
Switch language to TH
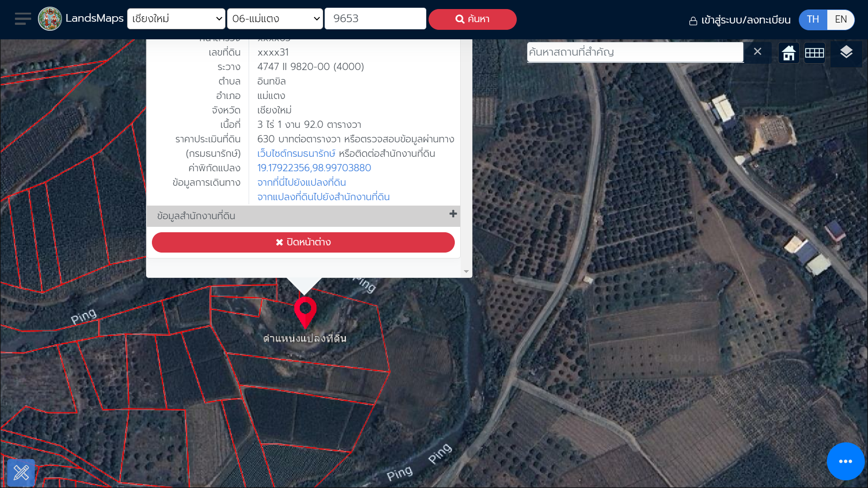pos(812,19)
